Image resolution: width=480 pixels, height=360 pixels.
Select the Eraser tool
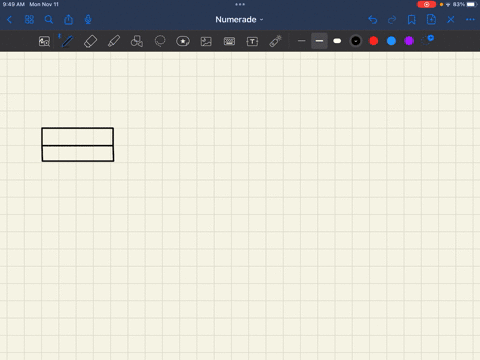pos(90,41)
